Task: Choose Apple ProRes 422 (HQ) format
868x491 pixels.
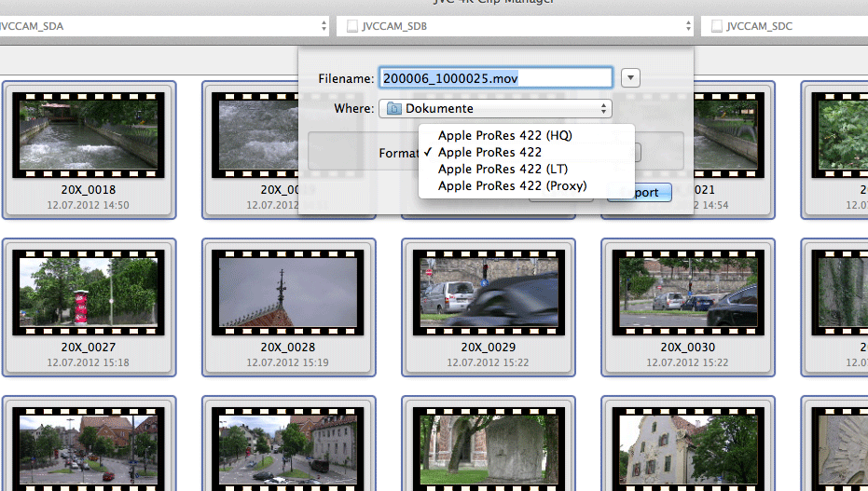Action: coord(504,135)
